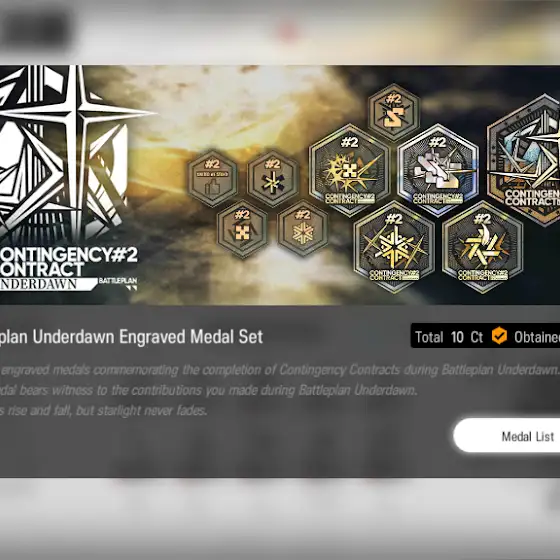The height and width of the screenshot is (560, 560).
Task: Click the blurred dark back button top-left
Action: (38, 30)
